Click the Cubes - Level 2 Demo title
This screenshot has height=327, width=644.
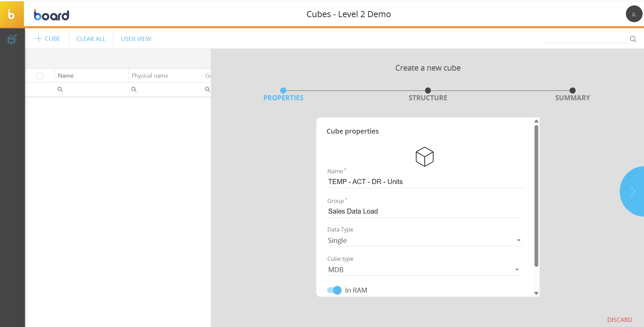pyautogui.click(x=349, y=14)
